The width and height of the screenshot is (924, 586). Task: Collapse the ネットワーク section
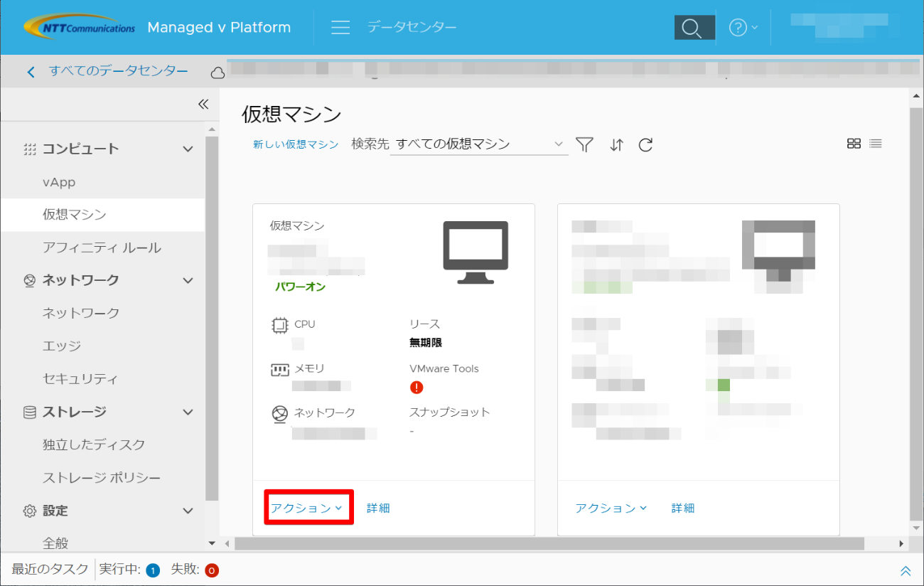tap(188, 280)
